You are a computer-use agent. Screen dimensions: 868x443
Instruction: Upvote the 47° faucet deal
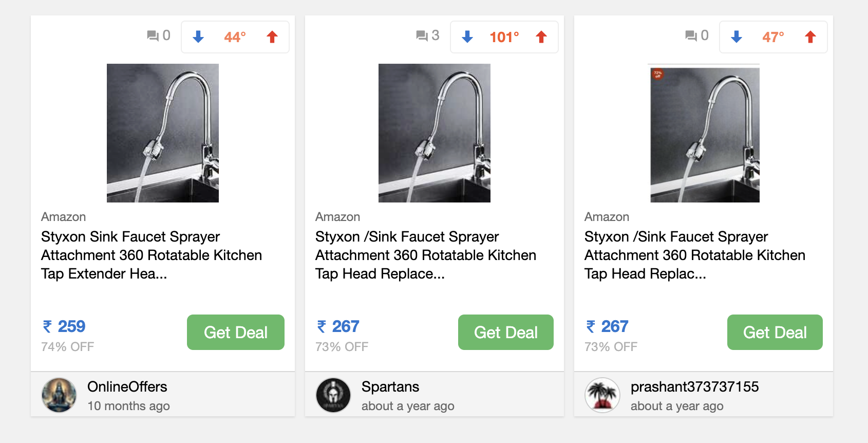[x=810, y=37]
